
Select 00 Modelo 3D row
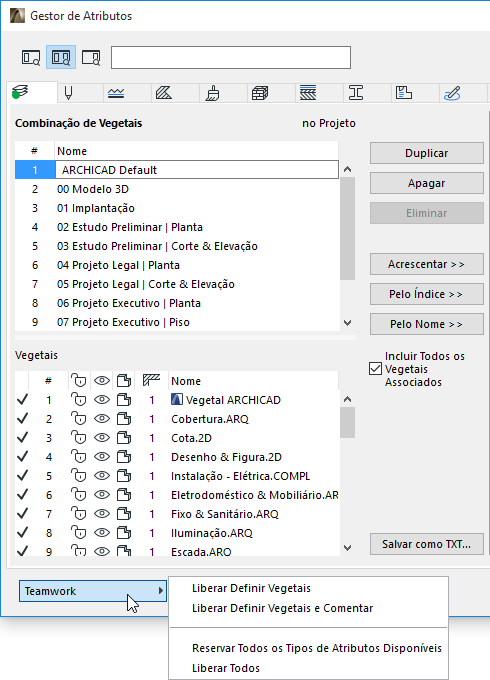pos(177,189)
